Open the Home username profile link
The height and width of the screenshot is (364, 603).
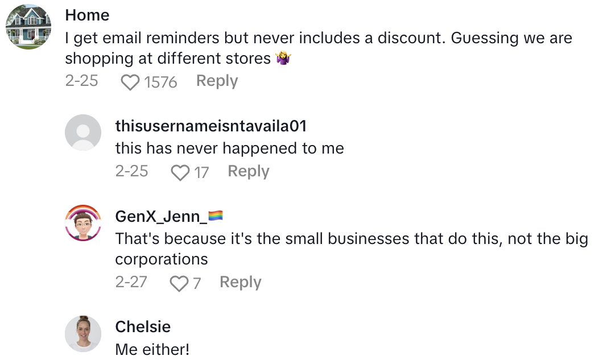pyautogui.click(x=87, y=15)
